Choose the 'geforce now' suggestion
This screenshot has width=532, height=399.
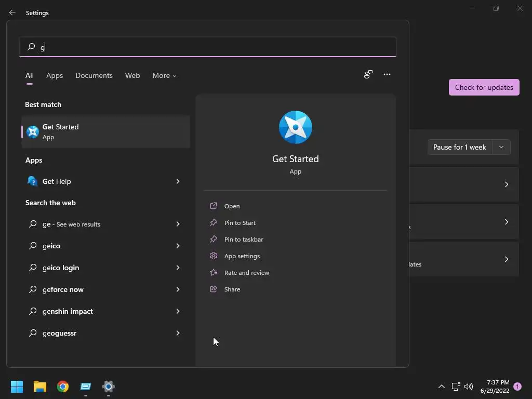coord(106,289)
